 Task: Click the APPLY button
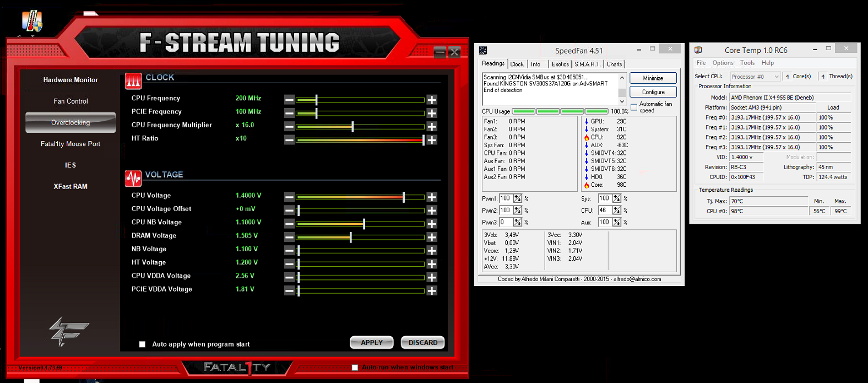372,343
